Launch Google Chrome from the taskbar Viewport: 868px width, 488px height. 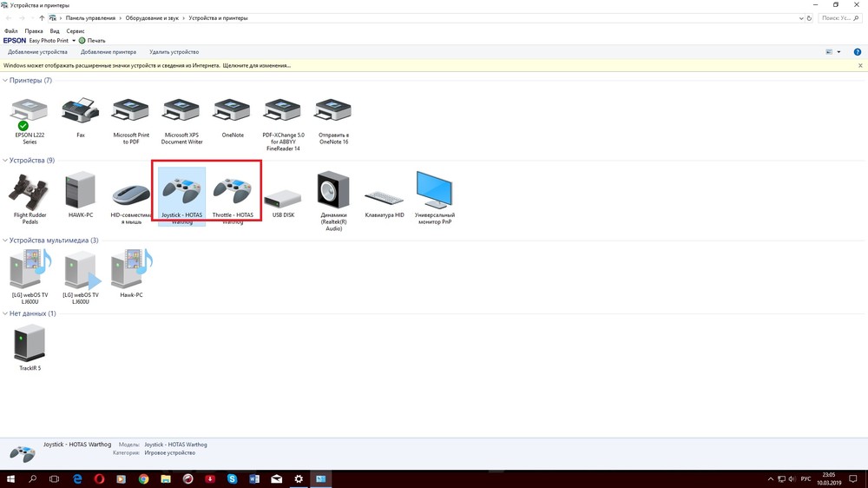(x=143, y=478)
